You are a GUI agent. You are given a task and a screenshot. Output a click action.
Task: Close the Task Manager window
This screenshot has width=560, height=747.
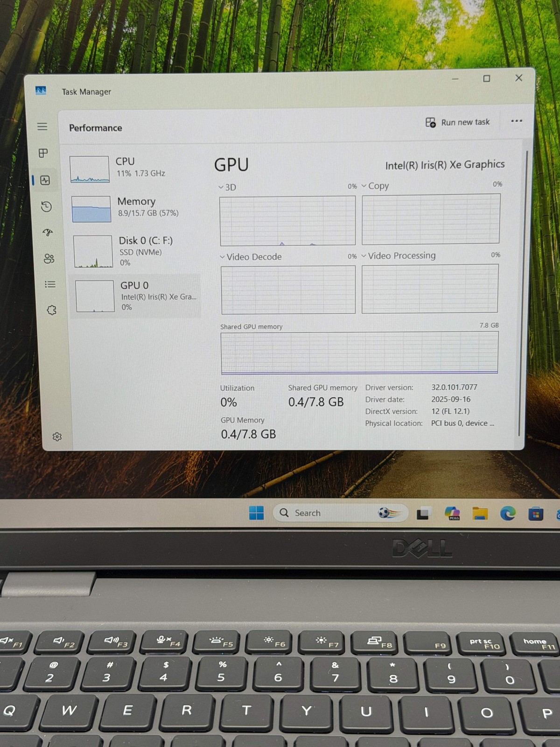pos(518,78)
